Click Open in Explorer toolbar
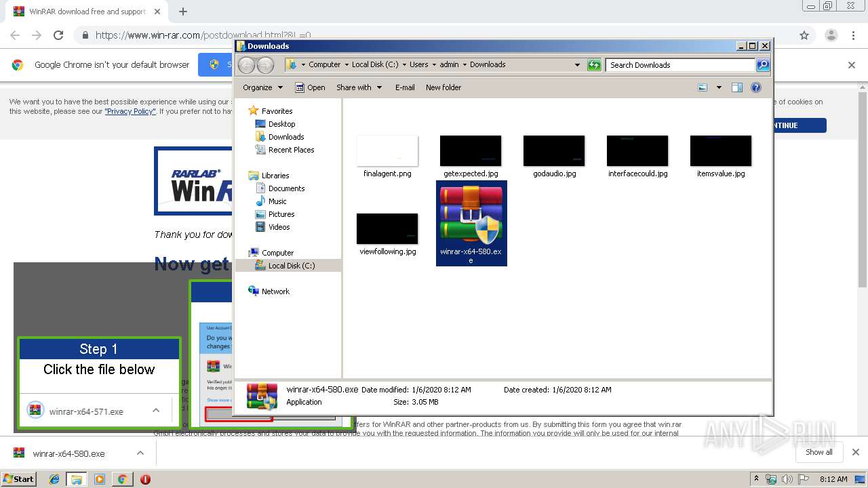The image size is (868, 488). point(310,87)
